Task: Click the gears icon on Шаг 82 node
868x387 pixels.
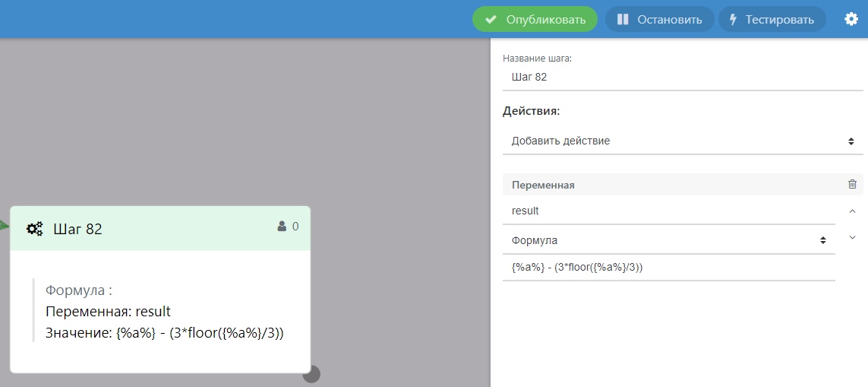Action: pyautogui.click(x=35, y=229)
